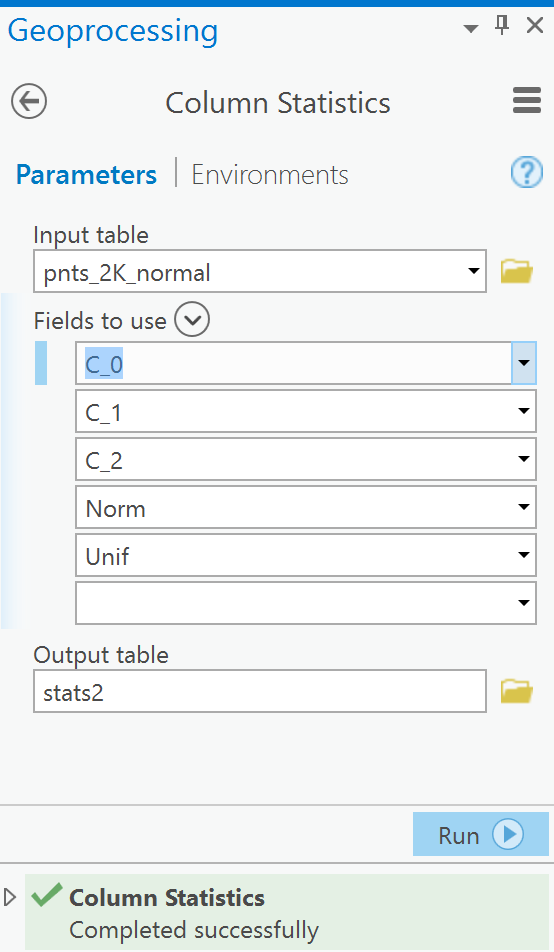
Task: Click the stats2 output table field
Action: pos(260,691)
